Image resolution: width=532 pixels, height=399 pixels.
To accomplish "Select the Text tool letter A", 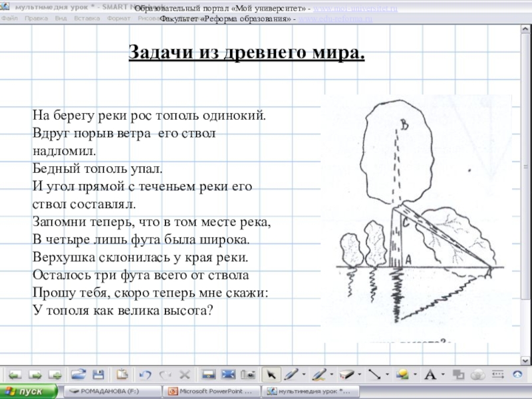I will (x=430, y=374).
